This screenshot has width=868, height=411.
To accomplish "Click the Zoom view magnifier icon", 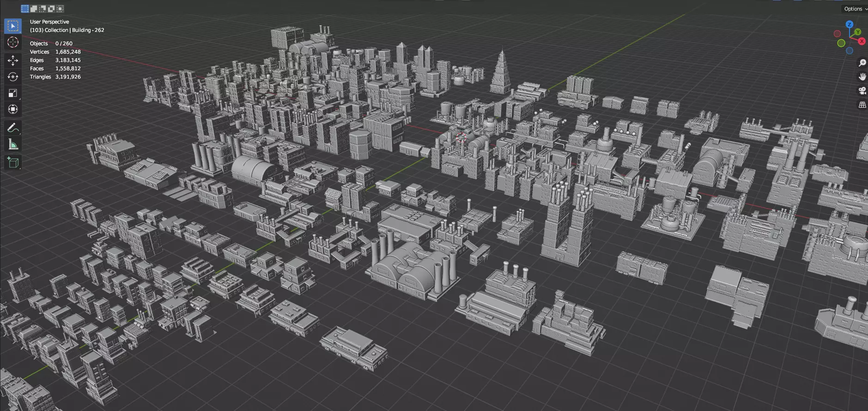I will [x=862, y=63].
